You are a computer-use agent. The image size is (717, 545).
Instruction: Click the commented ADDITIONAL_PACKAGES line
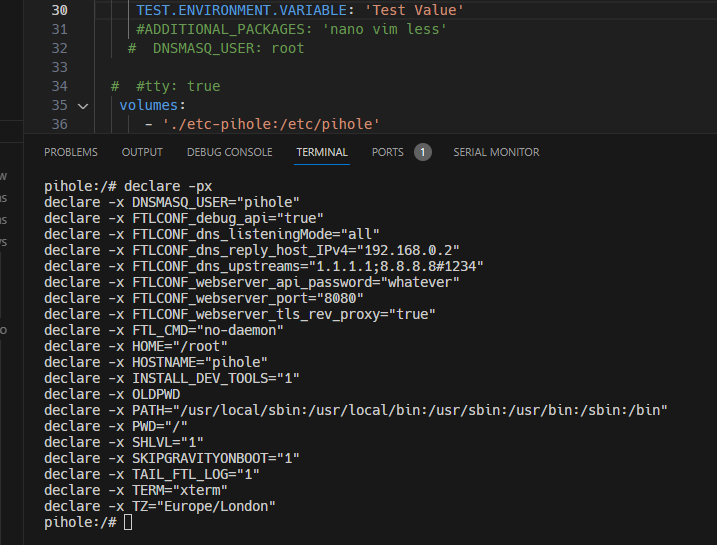tap(291, 29)
